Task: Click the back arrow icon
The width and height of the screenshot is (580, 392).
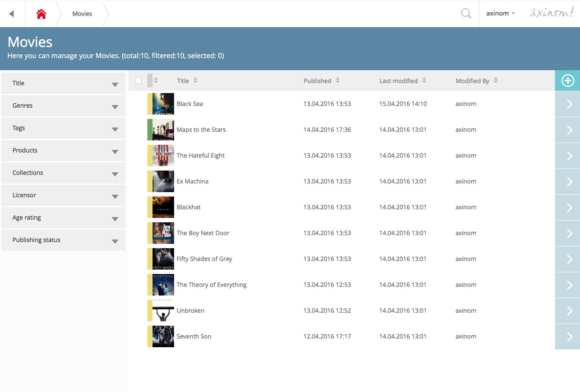Action: [12, 14]
